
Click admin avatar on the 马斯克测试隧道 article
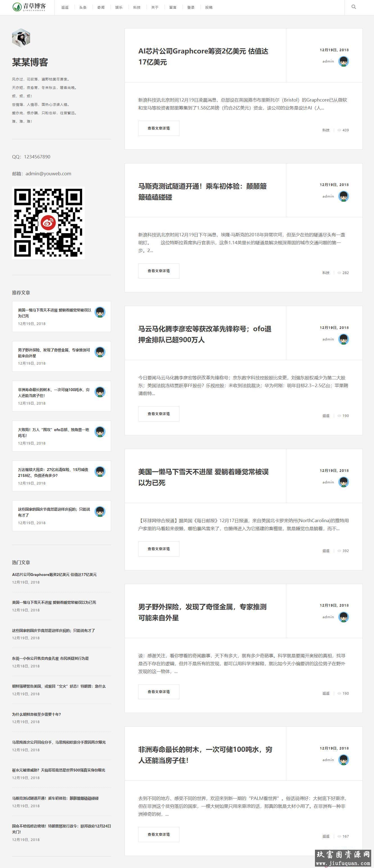(x=343, y=196)
